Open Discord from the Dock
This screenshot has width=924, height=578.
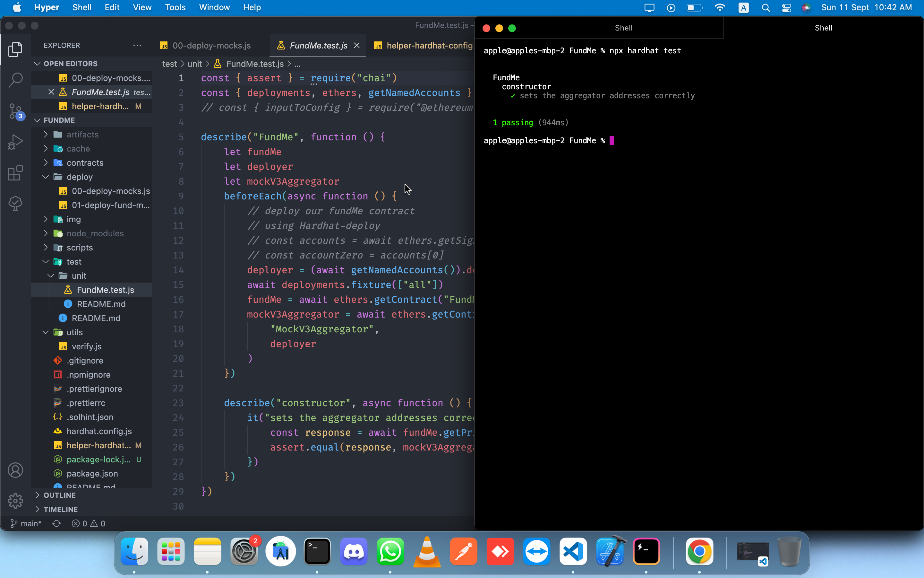click(x=354, y=552)
